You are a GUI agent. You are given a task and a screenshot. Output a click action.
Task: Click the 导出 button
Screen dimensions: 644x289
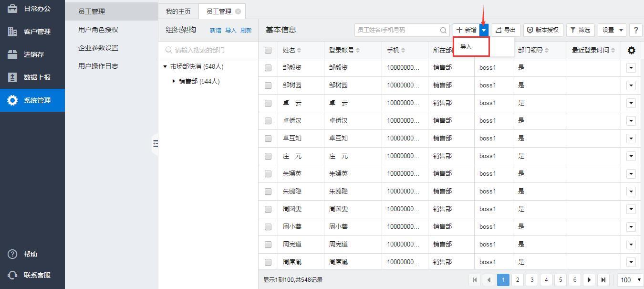click(x=506, y=30)
